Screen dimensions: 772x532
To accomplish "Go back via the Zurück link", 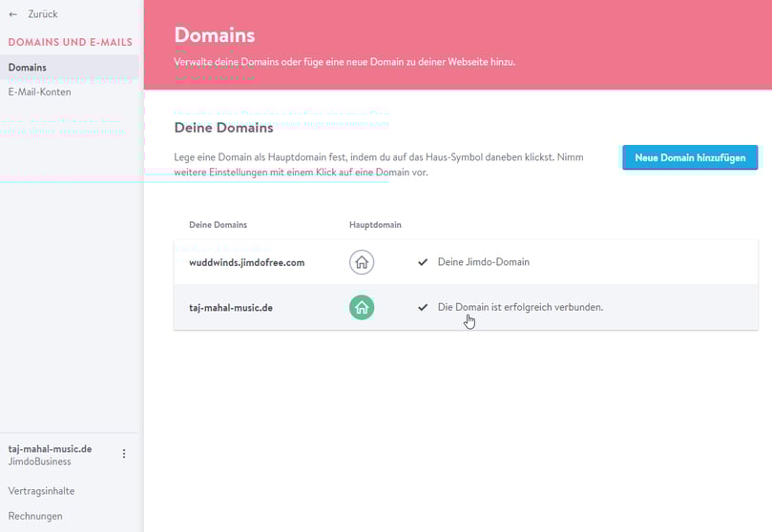I will click(x=43, y=15).
